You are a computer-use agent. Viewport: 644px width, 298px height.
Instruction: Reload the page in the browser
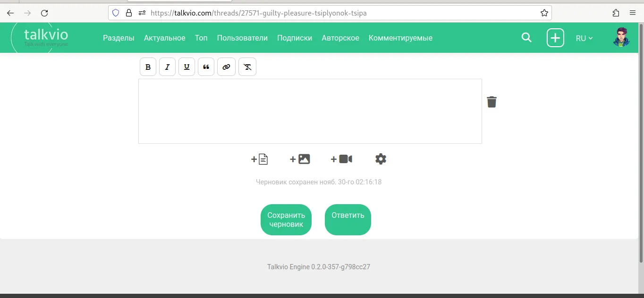point(44,13)
